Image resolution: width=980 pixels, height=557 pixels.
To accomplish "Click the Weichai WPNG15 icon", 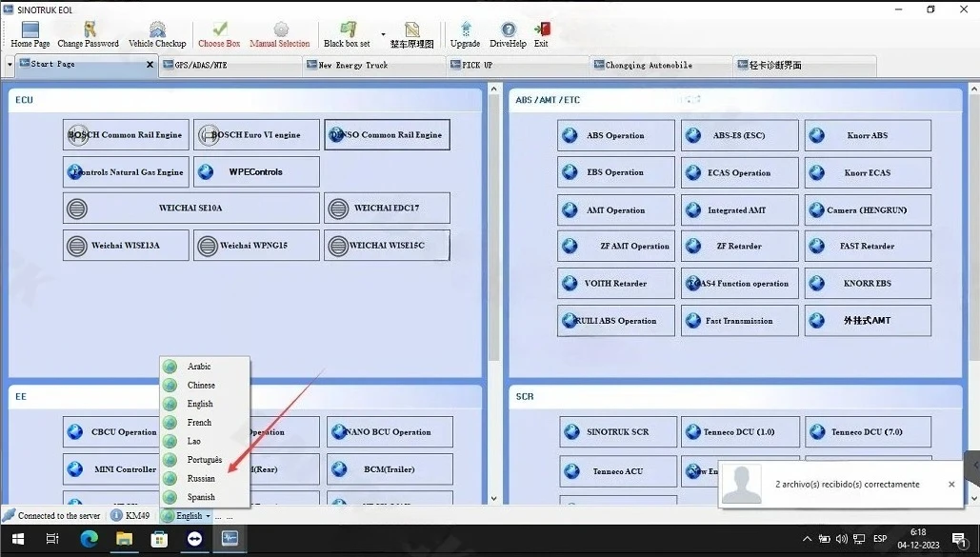I will (x=208, y=246).
